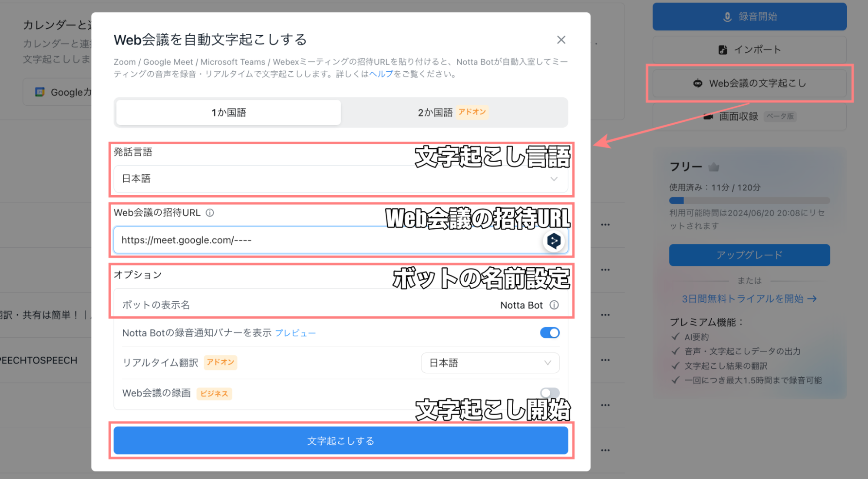Enable the Web会議の録画 toggle
Image resolution: width=868 pixels, height=479 pixels.
click(x=549, y=393)
